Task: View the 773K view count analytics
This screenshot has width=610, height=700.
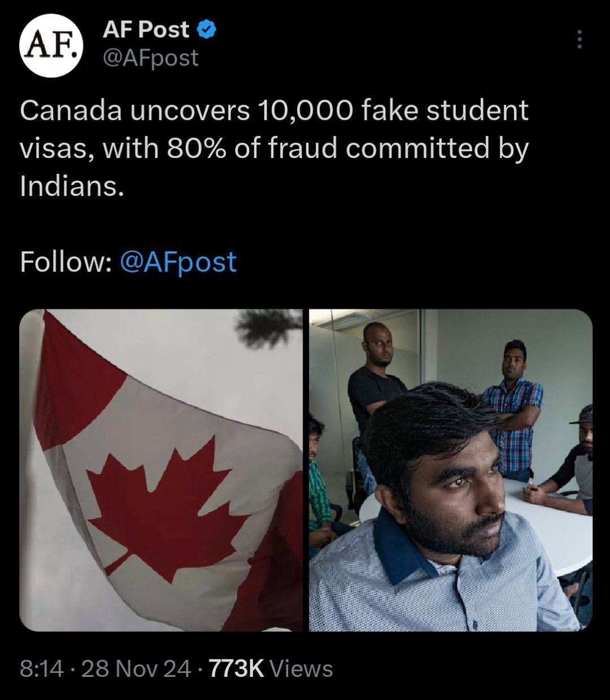Action: (236, 669)
